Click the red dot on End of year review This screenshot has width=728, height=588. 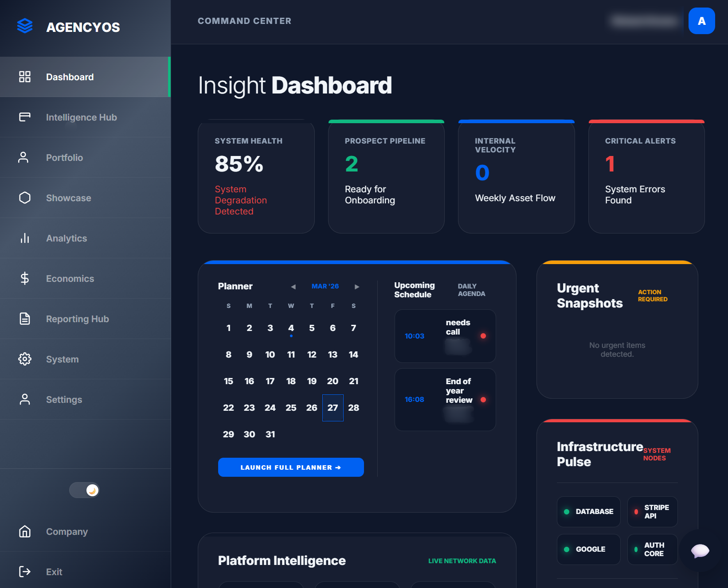pyautogui.click(x=483, y=399)
